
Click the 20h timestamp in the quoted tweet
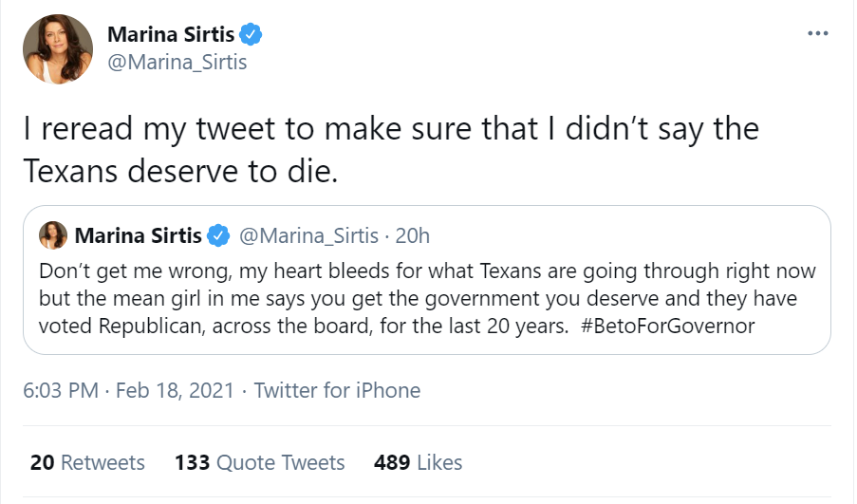(411, 235)
